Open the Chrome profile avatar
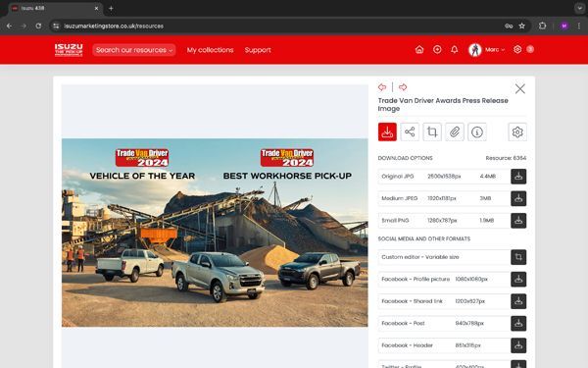Screen dimensions: 588x368 [x=564, y=26]
